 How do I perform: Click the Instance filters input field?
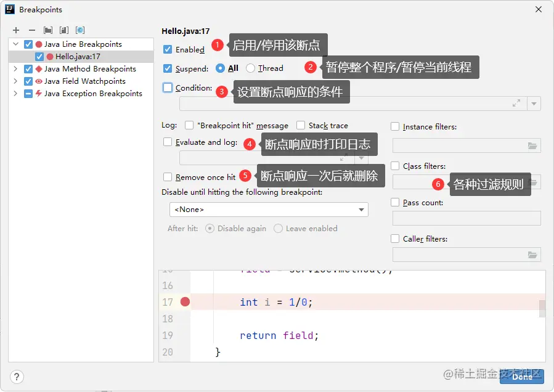(466, 145)
